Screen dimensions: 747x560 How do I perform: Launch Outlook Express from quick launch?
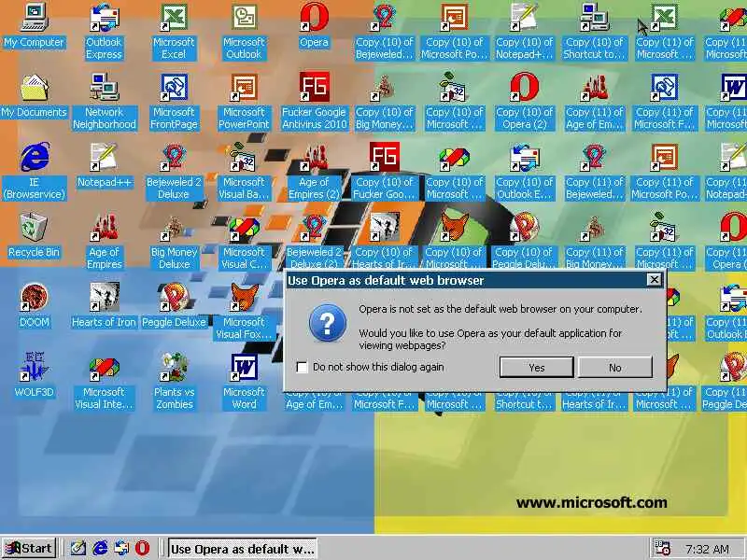(121, 549)
